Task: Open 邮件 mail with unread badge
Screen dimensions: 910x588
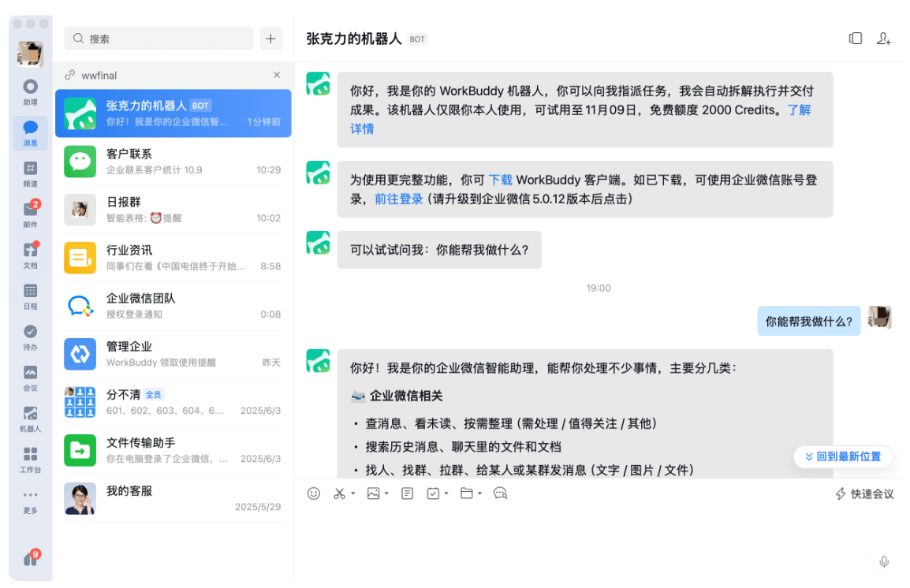Action: (30, 214)
